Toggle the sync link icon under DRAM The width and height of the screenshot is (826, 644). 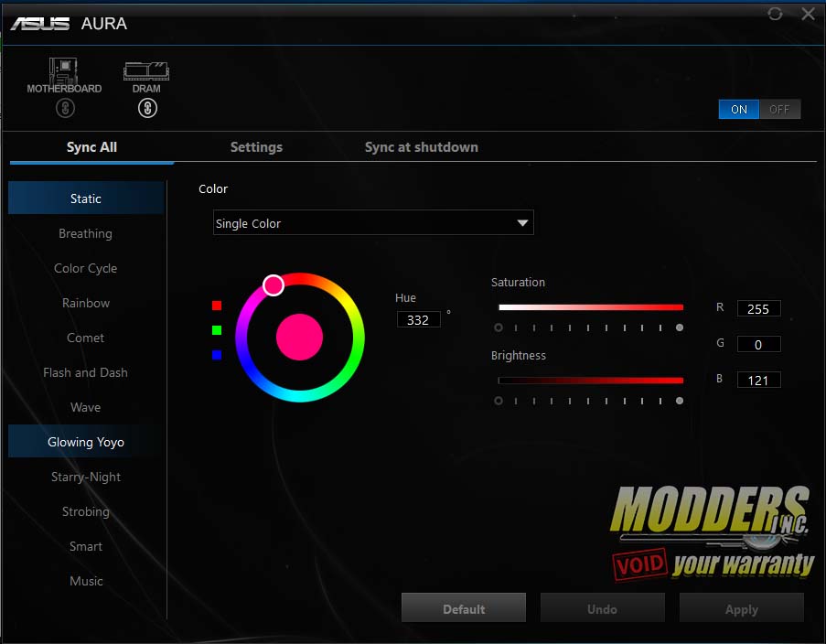tap(147, 108)
